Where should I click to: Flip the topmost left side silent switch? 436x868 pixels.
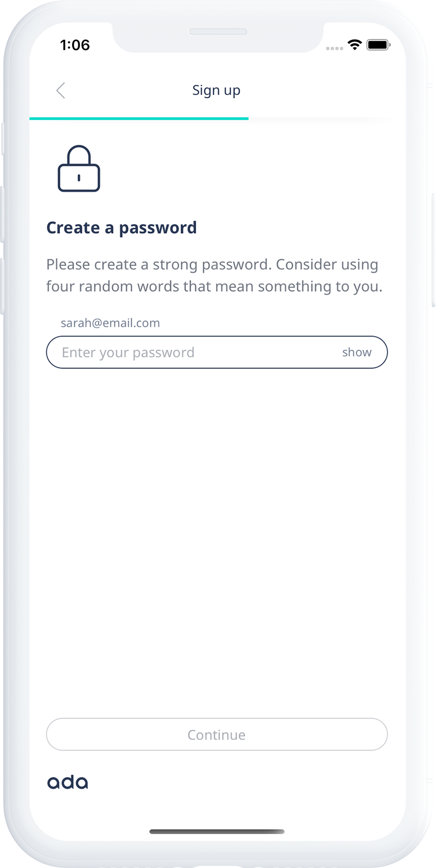pos(2,139)
